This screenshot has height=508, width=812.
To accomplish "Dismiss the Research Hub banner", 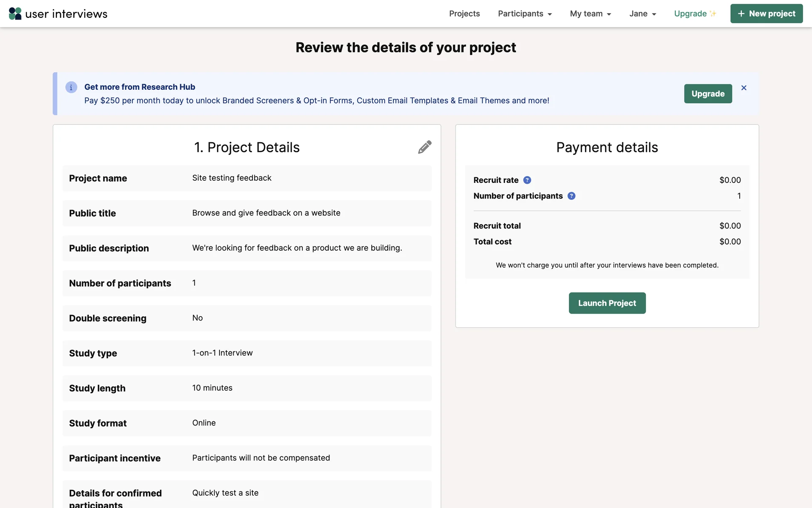I will coord(744,88).
